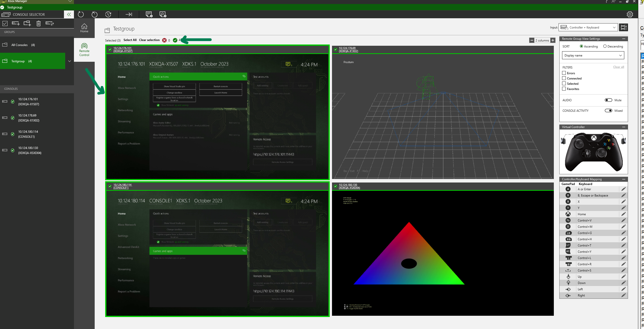Click the power/restart toolbar icon
Screen dimensions: 644x329
click(x=94, y=14)
